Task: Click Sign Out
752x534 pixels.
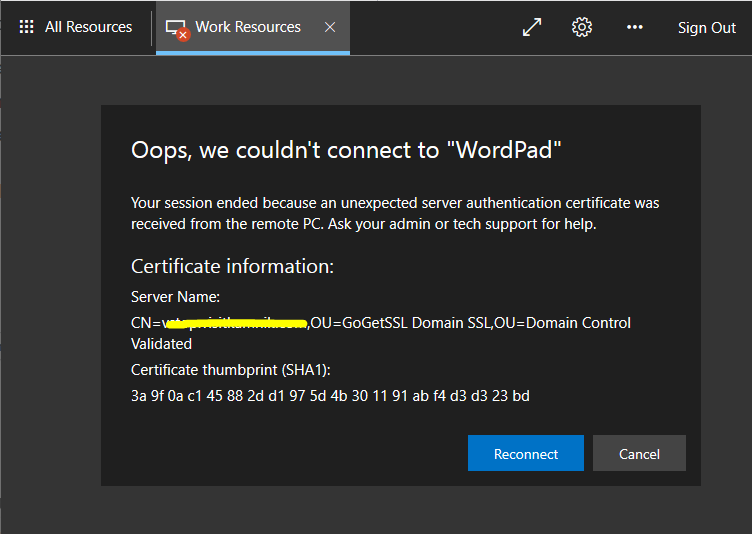Action: point(706,28)
